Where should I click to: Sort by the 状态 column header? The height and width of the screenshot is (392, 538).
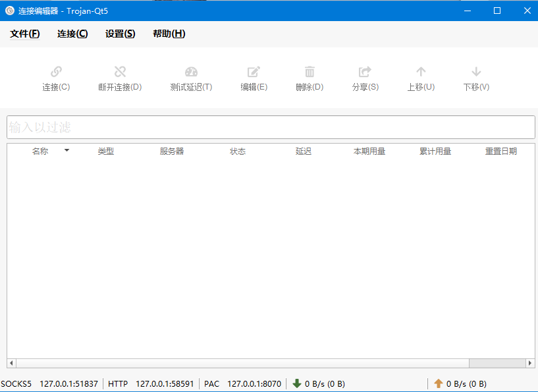pyautogui.click(x=238, y=152)
